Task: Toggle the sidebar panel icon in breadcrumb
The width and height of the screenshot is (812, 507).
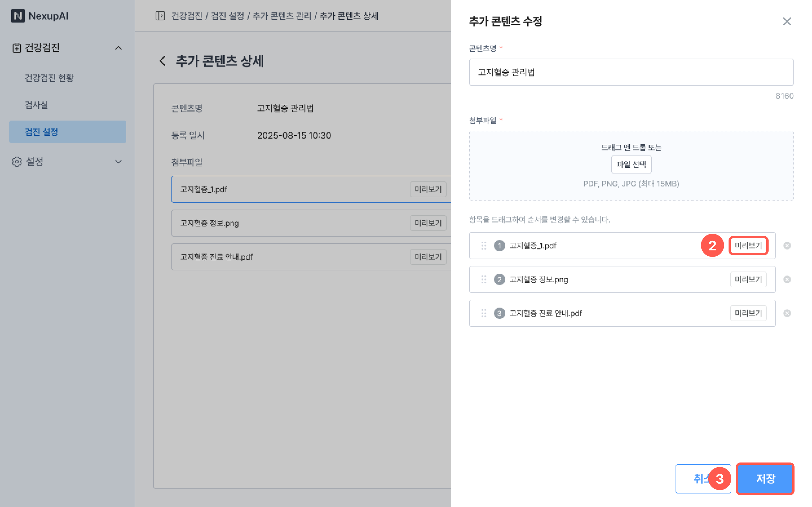Action: [160, 16]
